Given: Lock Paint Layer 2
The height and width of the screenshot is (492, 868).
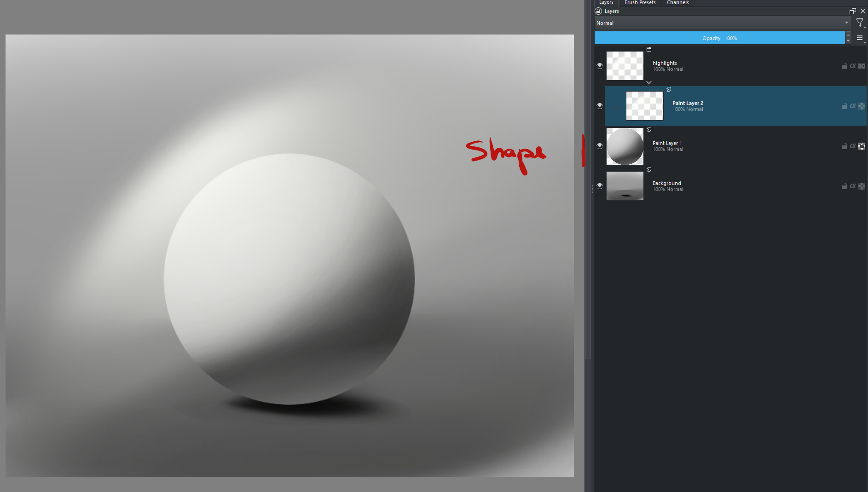Looking at the screenshot, I should coord(845,106).
